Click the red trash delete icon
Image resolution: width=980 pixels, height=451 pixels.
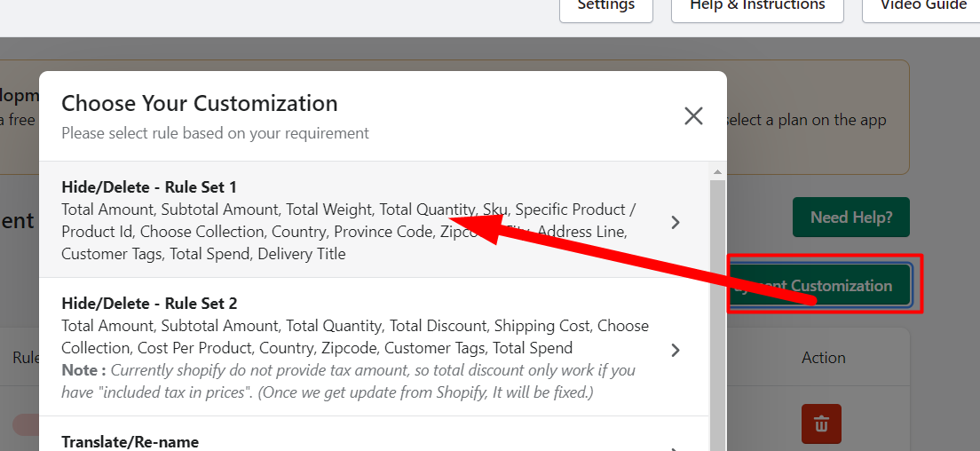click(821, 424)
